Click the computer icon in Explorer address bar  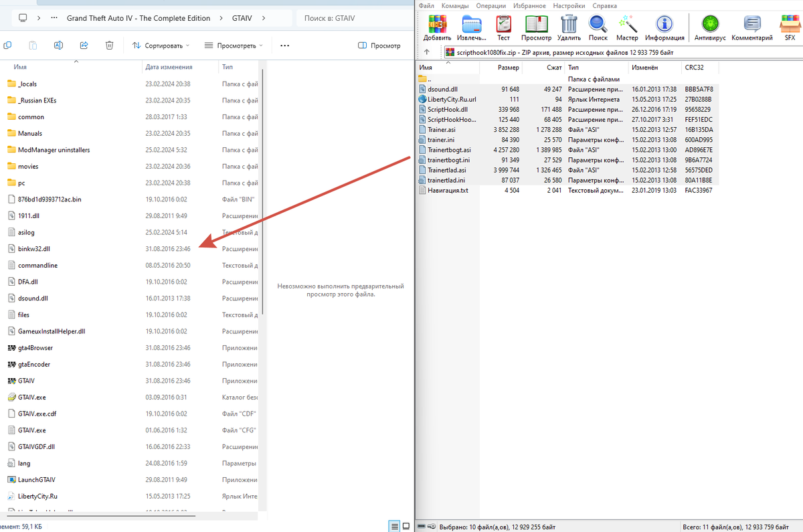point(23,18)
